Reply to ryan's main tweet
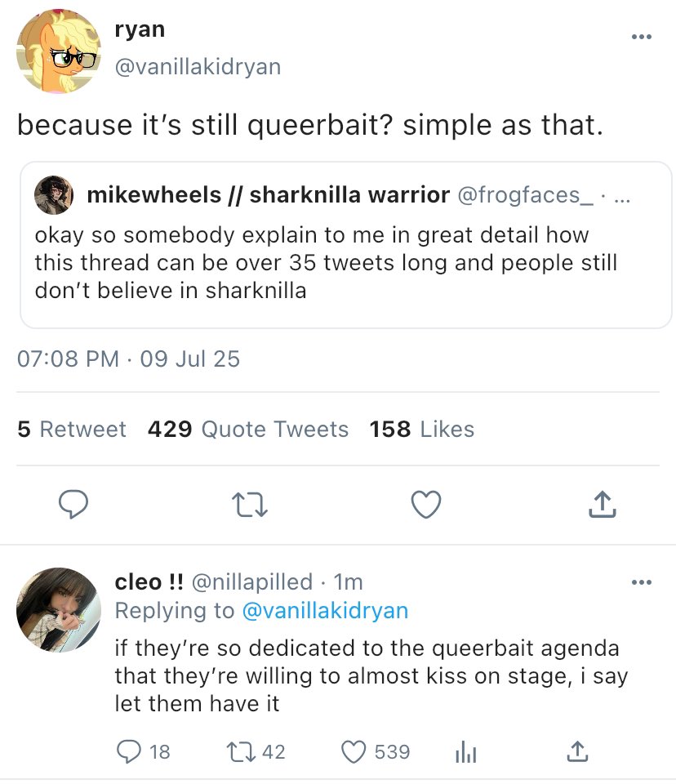676x784 pixels. [73, 506]
